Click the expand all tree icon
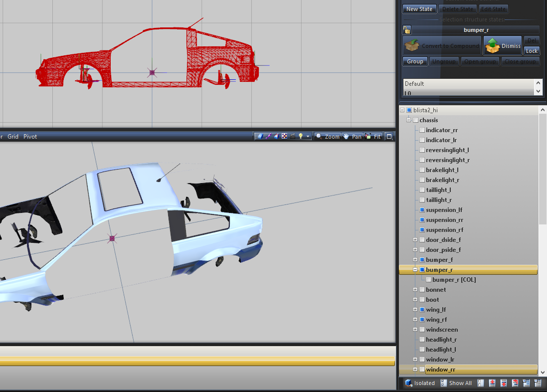547x392 pixels. tap(527, 383)
